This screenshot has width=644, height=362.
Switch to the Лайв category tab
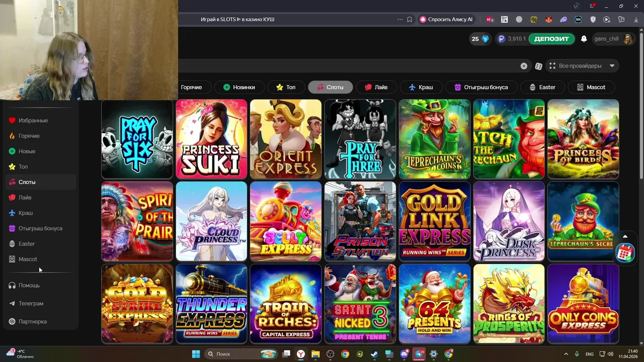click(376, 87)
